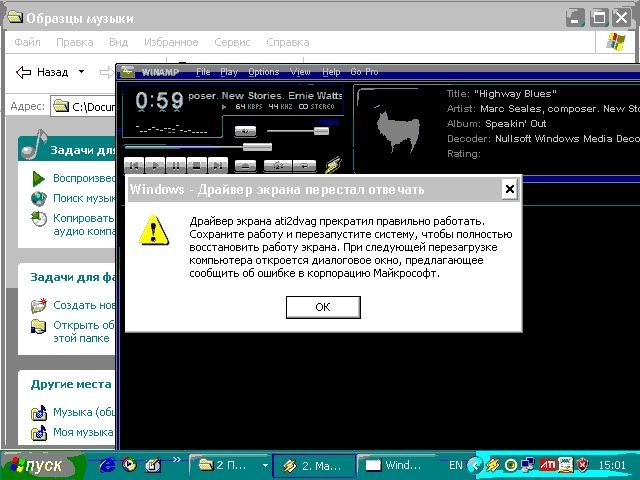The width and height of the screenshot is (640, 480).
Task: Pause playback in Winamp
Action: tap(176, 165)
